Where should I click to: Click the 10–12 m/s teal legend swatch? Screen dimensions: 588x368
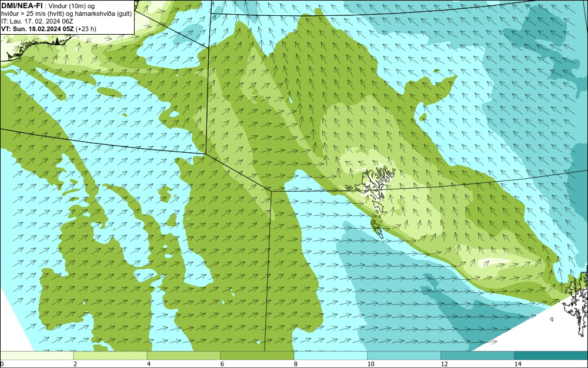point(405,356)
